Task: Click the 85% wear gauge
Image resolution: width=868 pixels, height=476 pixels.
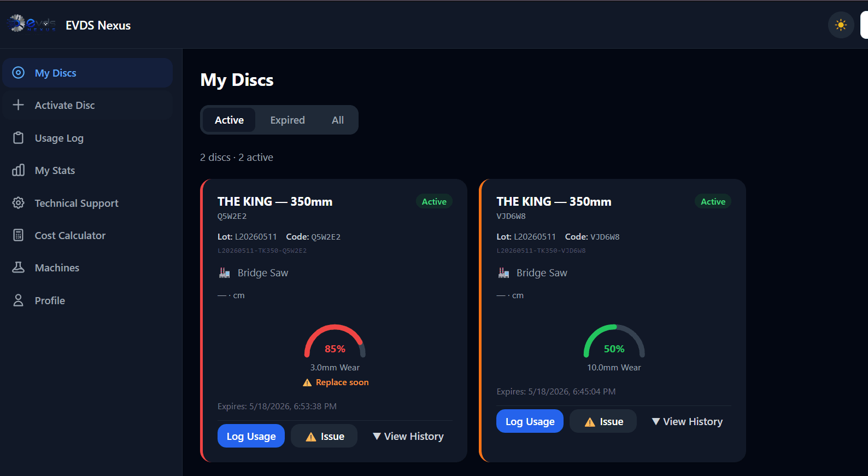Action: tap(335, 341)
